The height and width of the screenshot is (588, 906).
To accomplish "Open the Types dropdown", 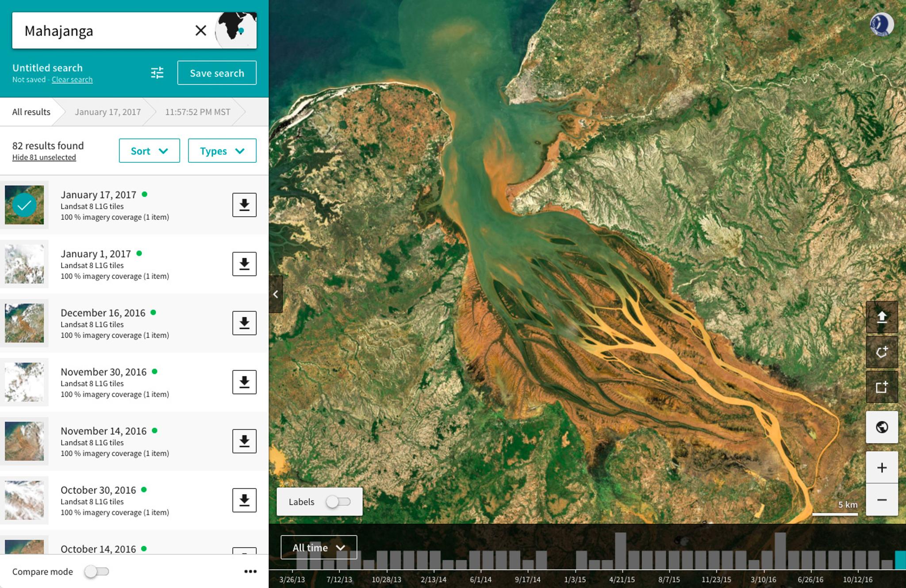I will pyautogui.click(x=222, y=151).
